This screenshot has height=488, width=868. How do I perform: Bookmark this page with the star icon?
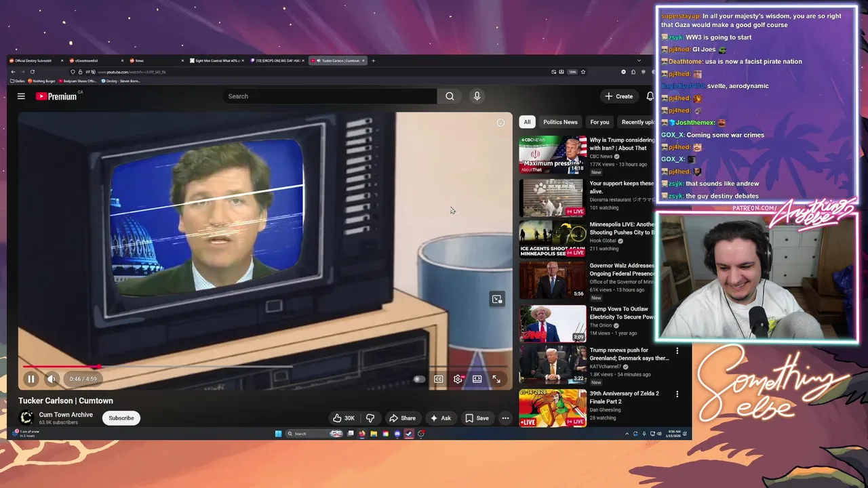point(583,72)
